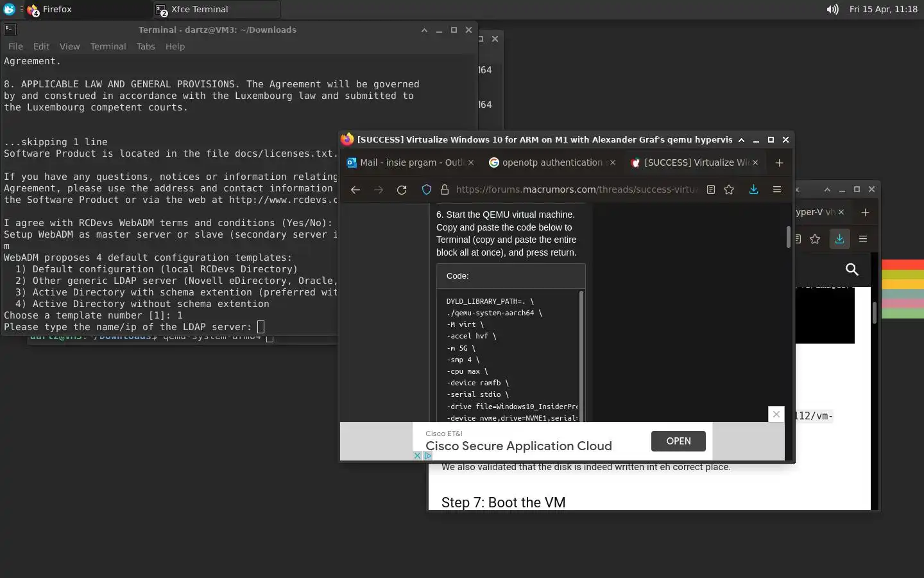
Task: Open new tab in rear Firefox window
Action: coord(865,212)
